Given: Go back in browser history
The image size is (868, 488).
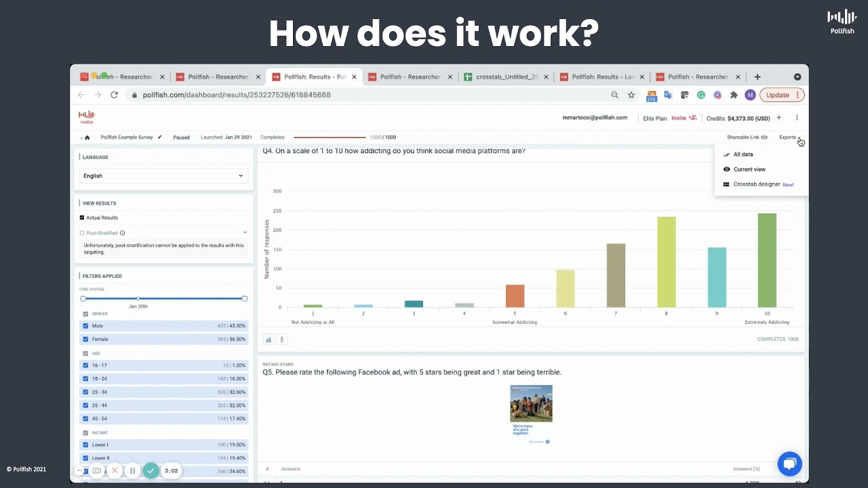Looking at the screenshot, I should point(81,95).
